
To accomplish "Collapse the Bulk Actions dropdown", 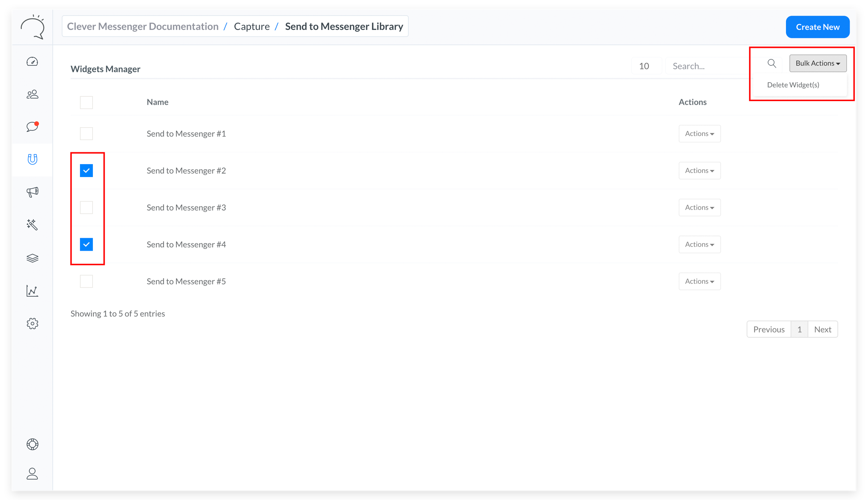I will (x=817, y=63).
